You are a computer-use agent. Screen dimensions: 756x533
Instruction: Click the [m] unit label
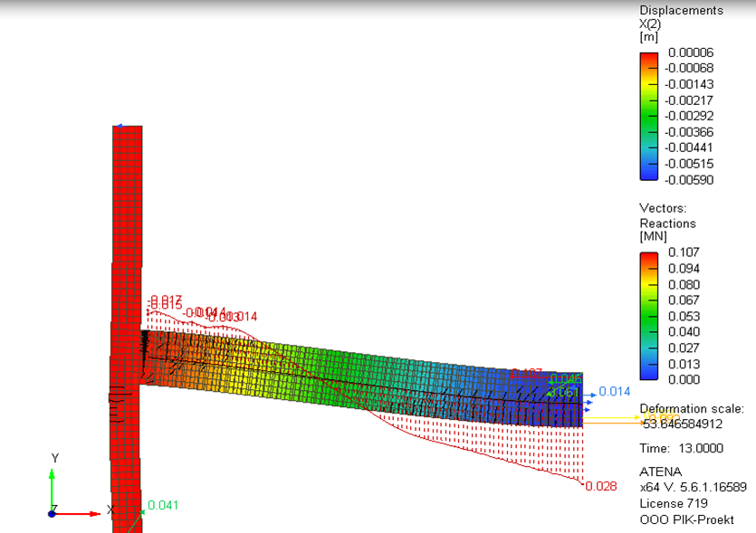pos(648,36)
